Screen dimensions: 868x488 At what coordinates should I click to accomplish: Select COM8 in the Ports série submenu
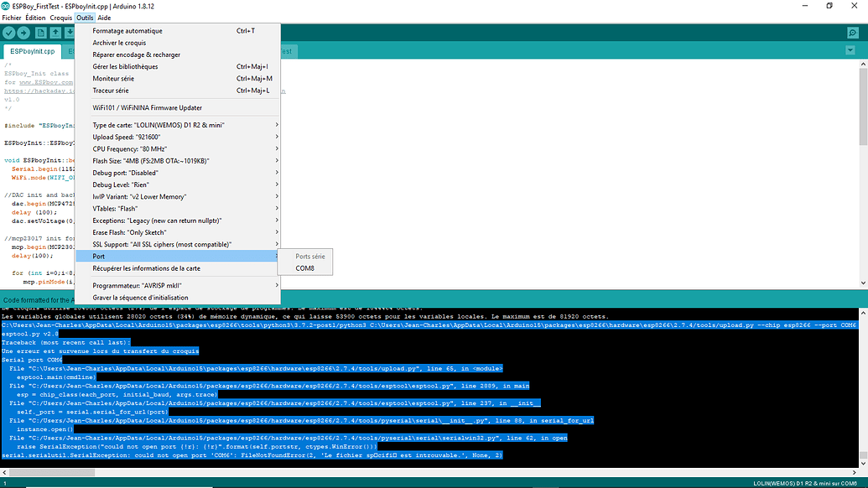pyautogui.click(x=304, y=268)
